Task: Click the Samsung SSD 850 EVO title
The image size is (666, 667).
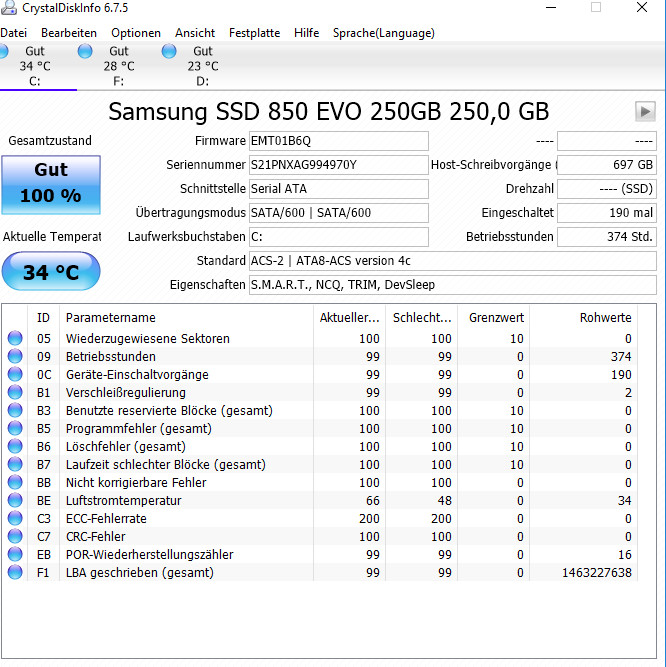Action: coord(328,112)
